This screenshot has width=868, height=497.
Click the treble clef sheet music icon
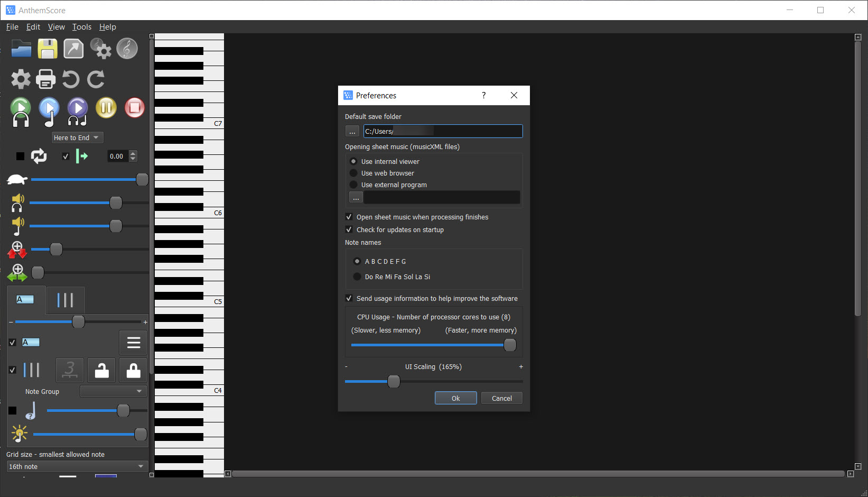coord(127,49)
